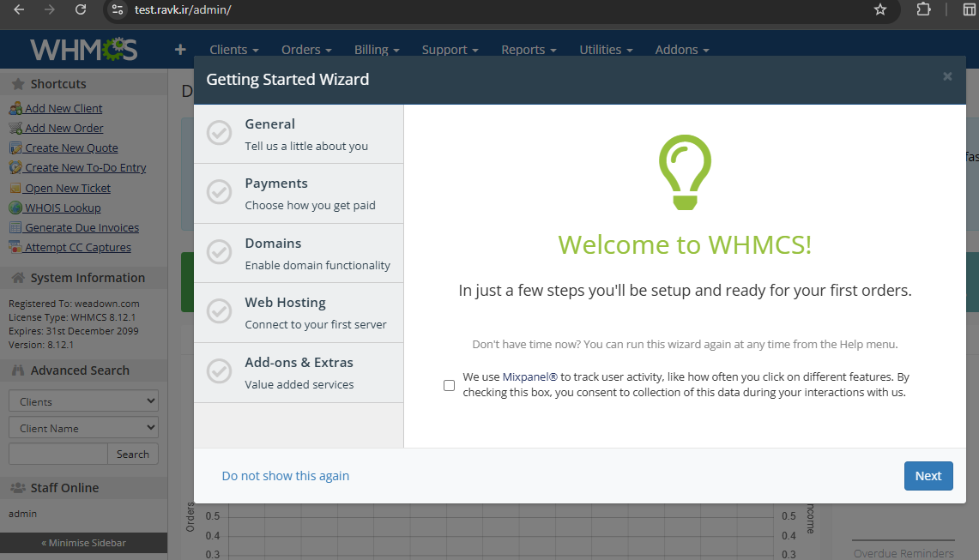Open the browser extensions puzzle icon

coord(923,9)
